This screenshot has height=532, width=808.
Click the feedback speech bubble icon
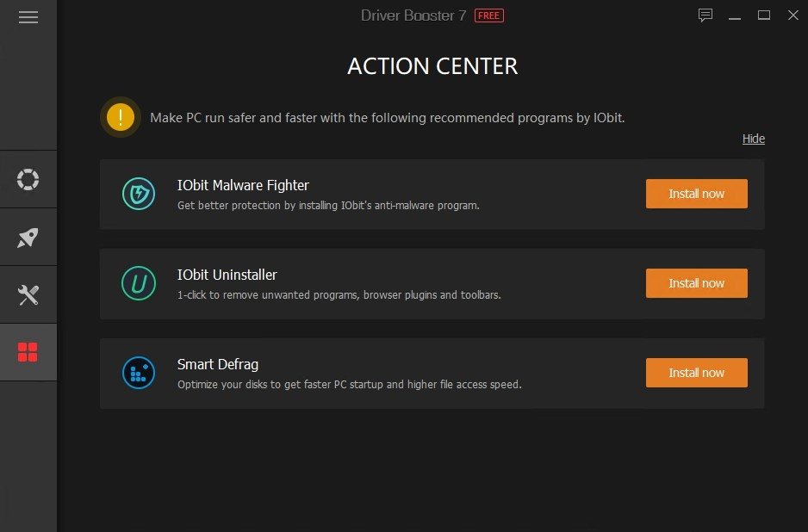(x=705, y=15)
